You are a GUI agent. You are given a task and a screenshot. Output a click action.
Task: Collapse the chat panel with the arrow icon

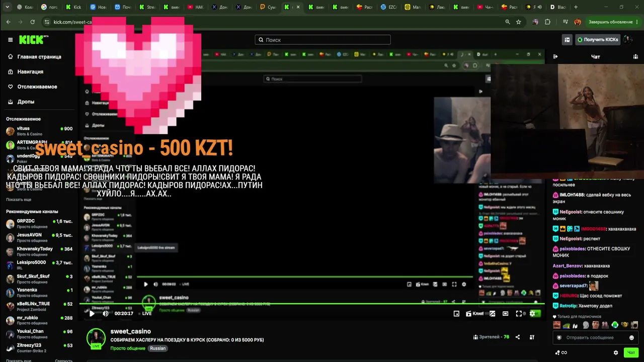pyautogui.click(x=555, y=57)
